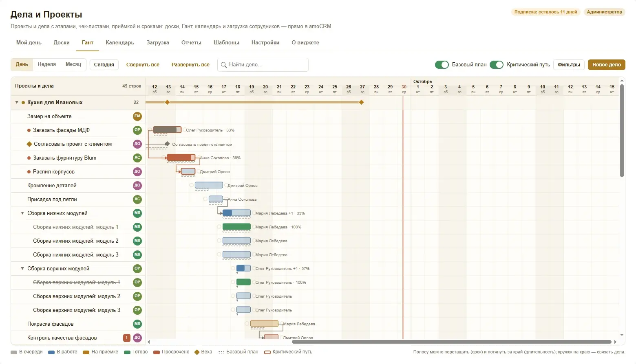This screenshot has height=364, width=636.
Task: Open the Гант tab
Action: coord(88,43)
